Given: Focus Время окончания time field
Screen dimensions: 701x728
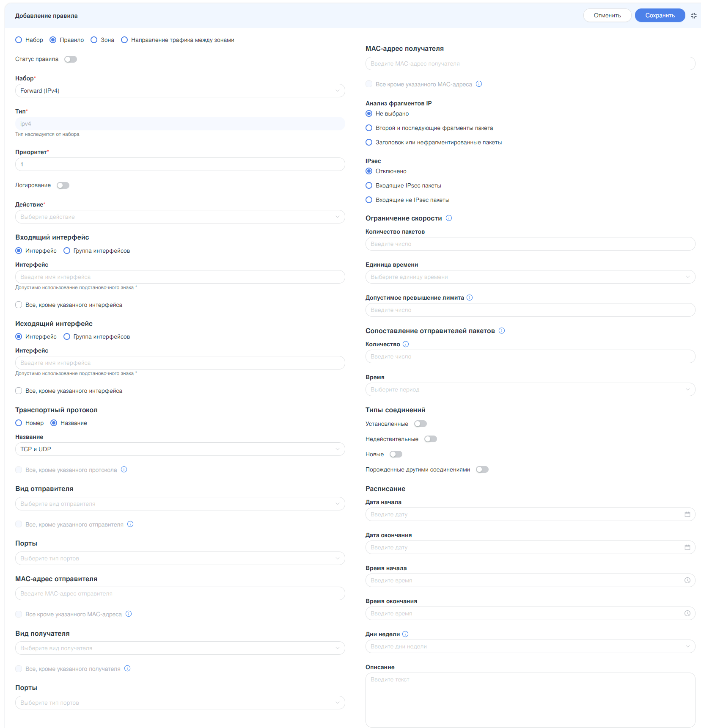Looking at the screenshot, I should click(x=531, y=613).
